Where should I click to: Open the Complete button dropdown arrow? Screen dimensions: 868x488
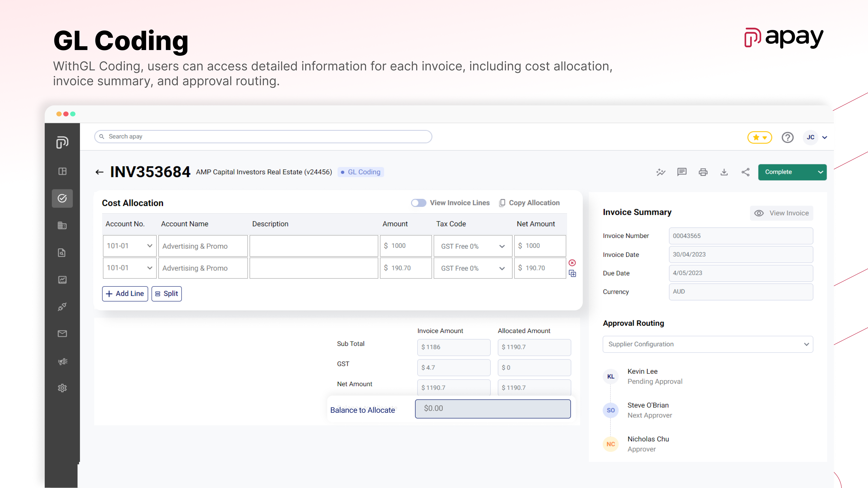click(x=820, y=172)
